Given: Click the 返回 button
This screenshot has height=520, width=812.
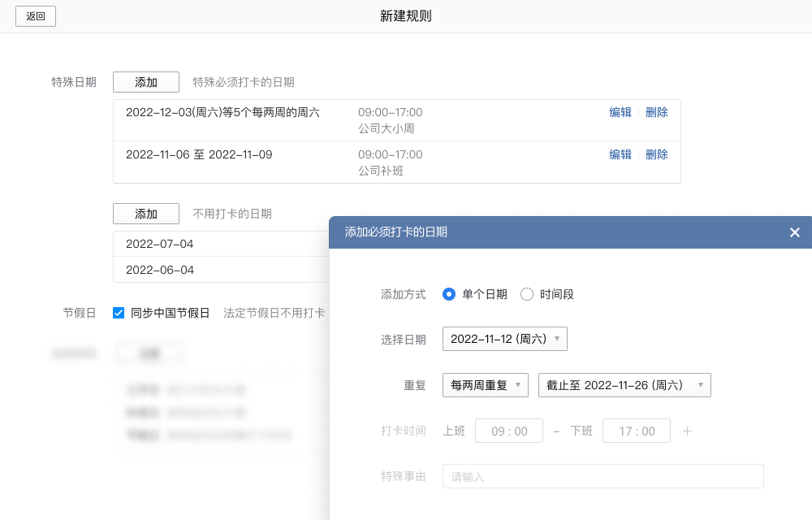Looking at the screenshot, I should point(36,15).
